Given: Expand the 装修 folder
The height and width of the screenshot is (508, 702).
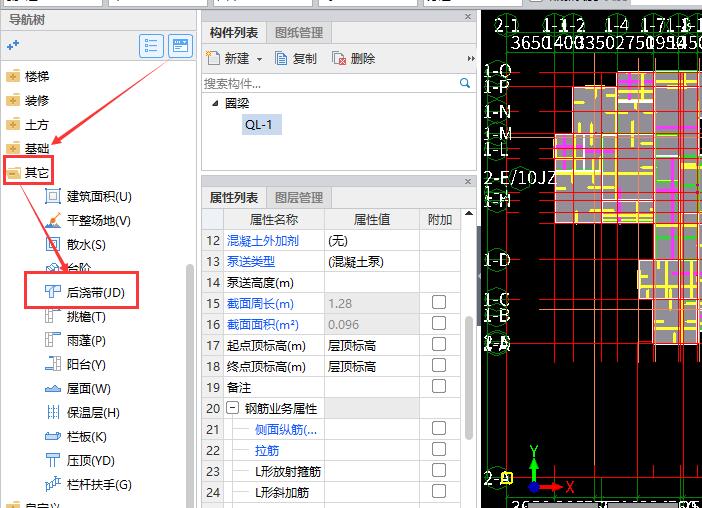Looking at the screenshot, I should tap(13, 100).
